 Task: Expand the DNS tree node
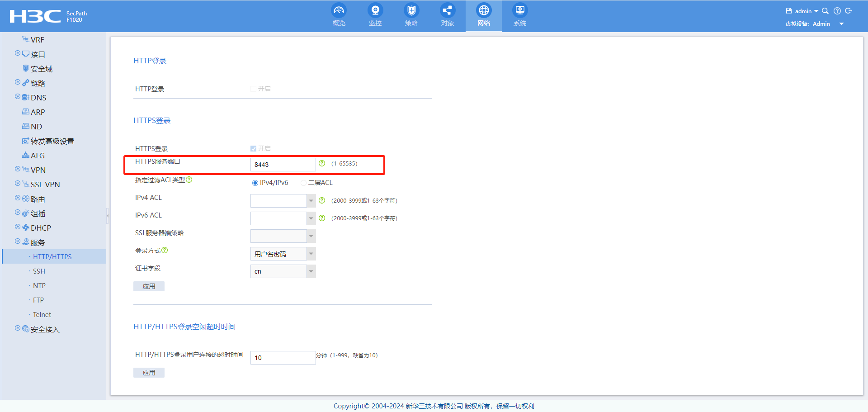[x=18, y=97]
